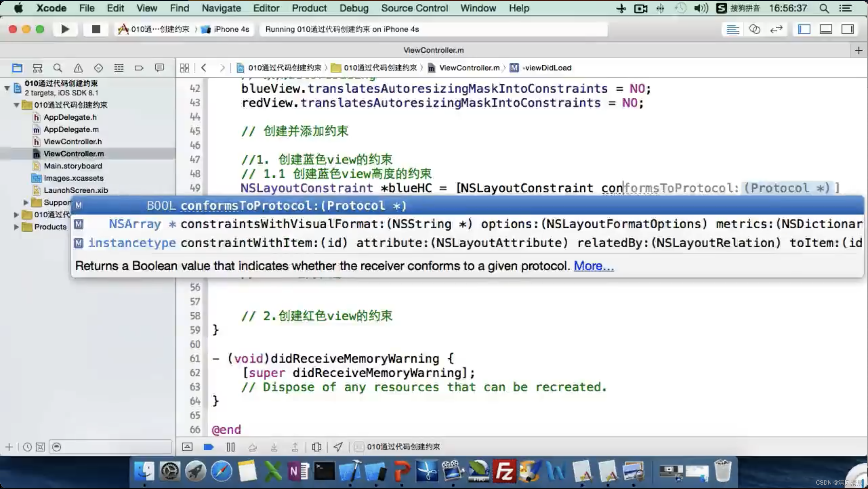Image resolution: width=868 pixels, height=489 pixels.
Task: Open the Source Control menu
Action: [x=414, y=8]
